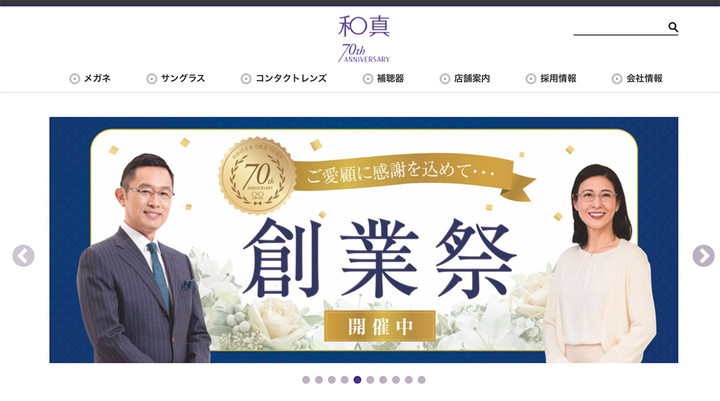Click the 70th Anniversary logo
Screen dimensions: 720x401
coord(364,53)
